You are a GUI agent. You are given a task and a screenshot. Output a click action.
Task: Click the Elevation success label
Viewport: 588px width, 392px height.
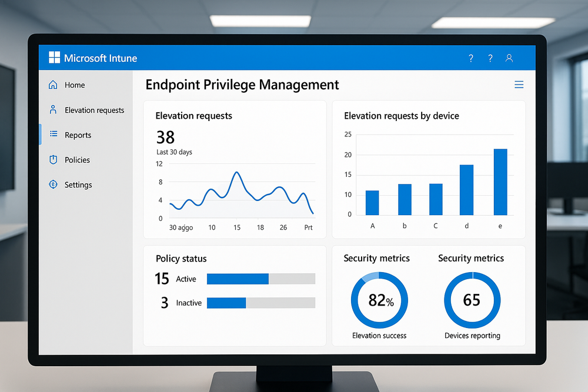click(379, 336)
